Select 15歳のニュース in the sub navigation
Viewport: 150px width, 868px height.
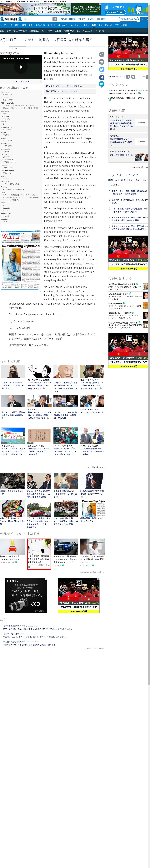tap(36, 31)
